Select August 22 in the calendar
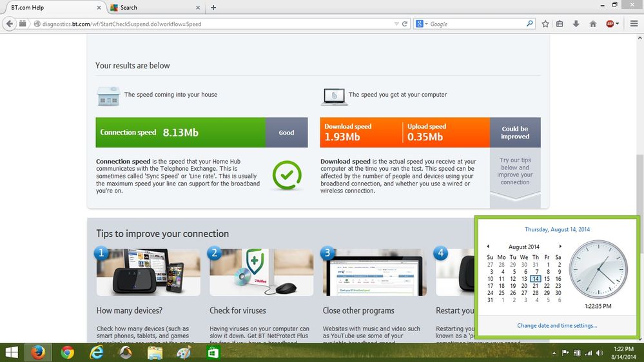Viewport: 644px width, 362px height. tap(547, 285)
